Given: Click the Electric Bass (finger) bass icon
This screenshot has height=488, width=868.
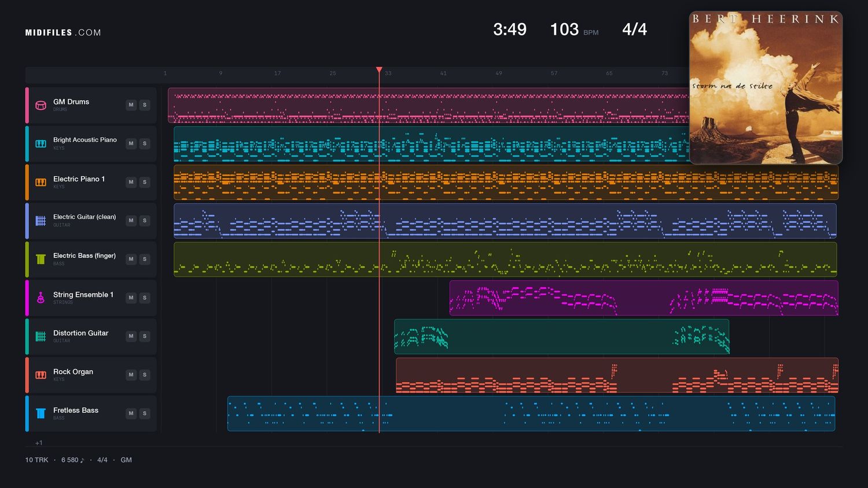Looking at the screenshot, I should [41, 259].
